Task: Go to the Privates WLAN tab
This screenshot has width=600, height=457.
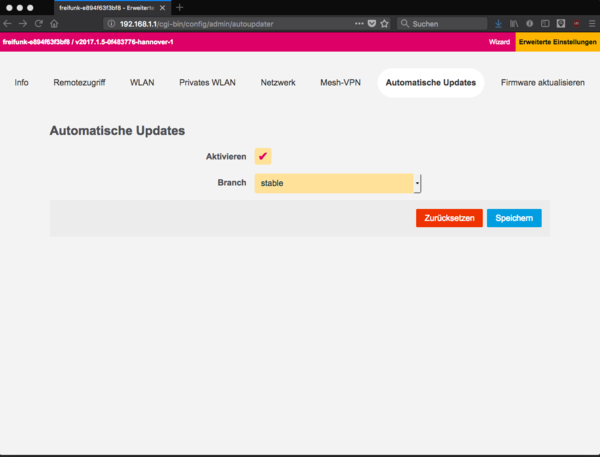Action: point(207,83)
